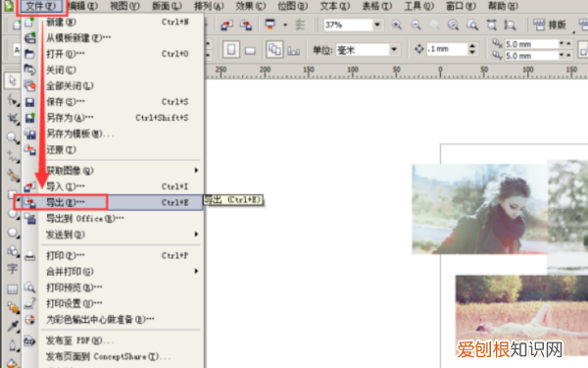This screenshot has width=588, height=368.
Task: Choose 为彩色输出中心做准备 entry
Action: (113, 320)
